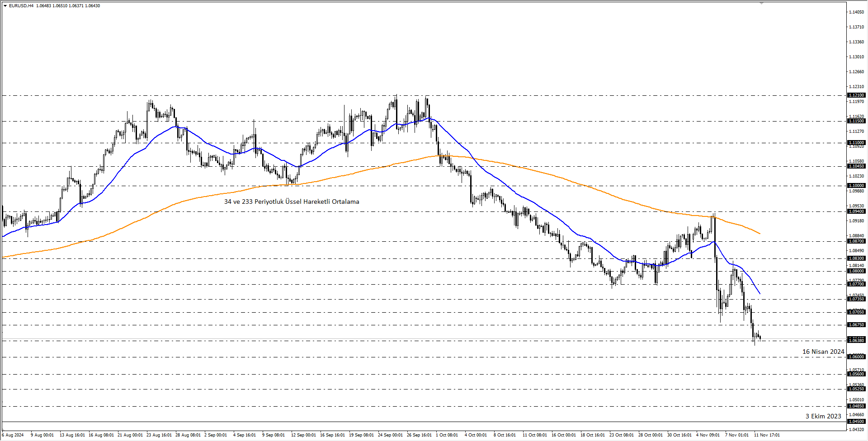Viewport: 868px width, 441px height.
Task: Click the 1.09400 horizontal line price label
Action: [856, 211]
